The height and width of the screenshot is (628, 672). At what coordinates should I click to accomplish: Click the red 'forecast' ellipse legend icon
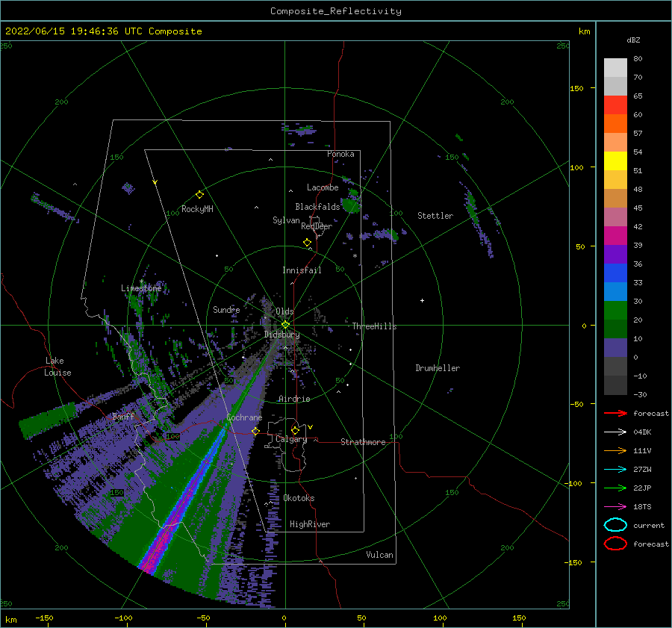pyautogui.click(x=615, y=544)
